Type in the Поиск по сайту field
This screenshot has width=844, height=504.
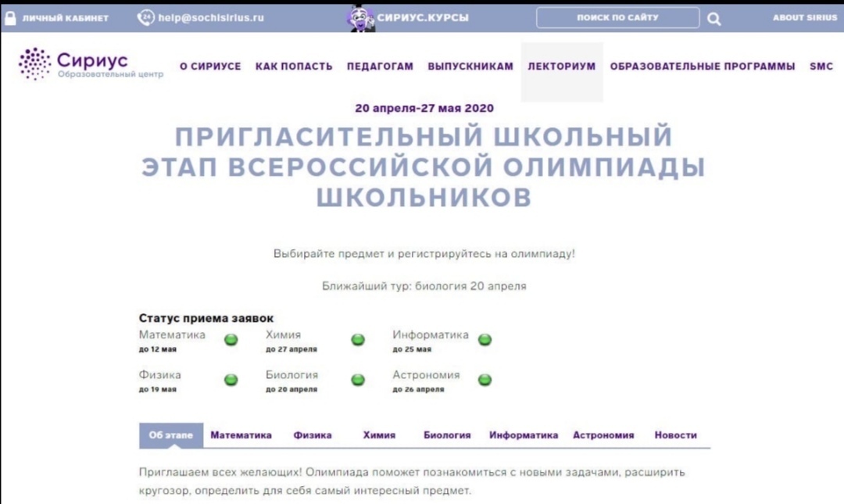[x=617, y=18]
